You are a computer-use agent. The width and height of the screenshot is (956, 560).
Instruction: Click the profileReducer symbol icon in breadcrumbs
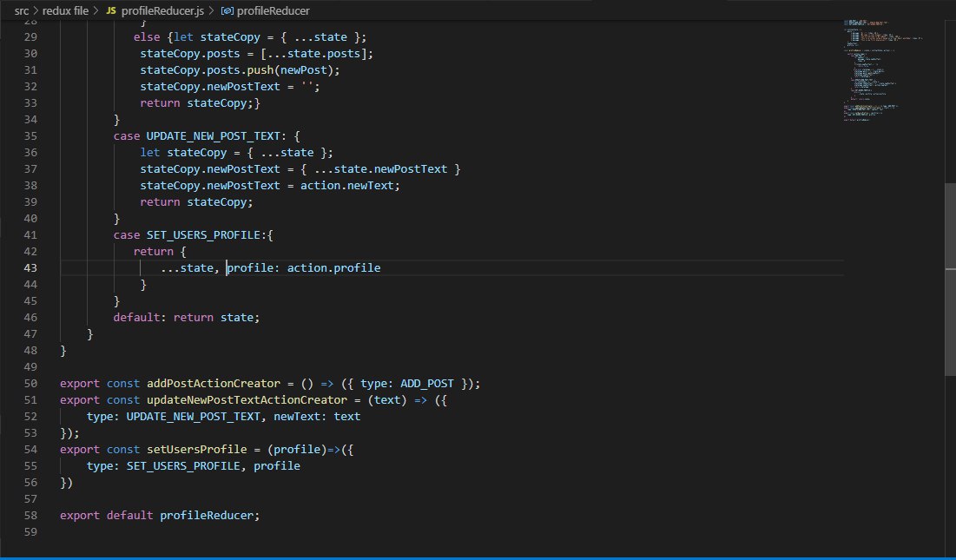(x=227, y=10)
